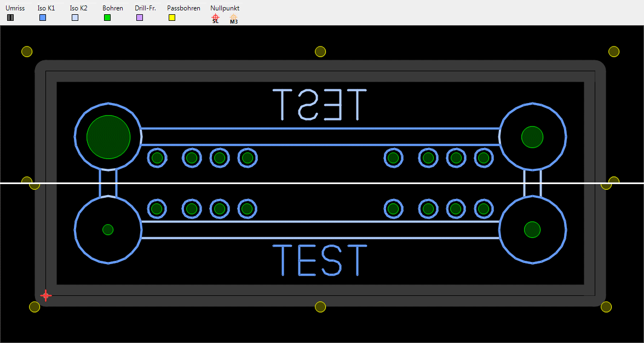Click the SL zero point icon

[x=215, y=19]
